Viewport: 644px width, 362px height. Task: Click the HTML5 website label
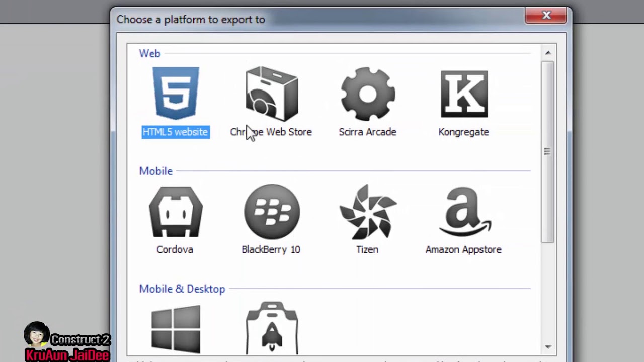(x=176, y=132)
